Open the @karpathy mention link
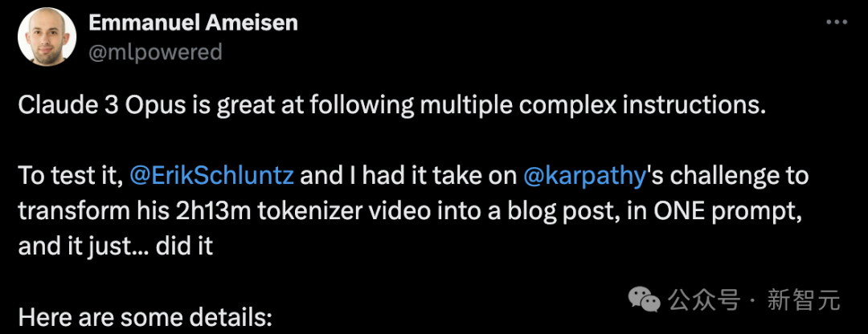The width and height of the screenshot is (868, 334). (584, 177)
